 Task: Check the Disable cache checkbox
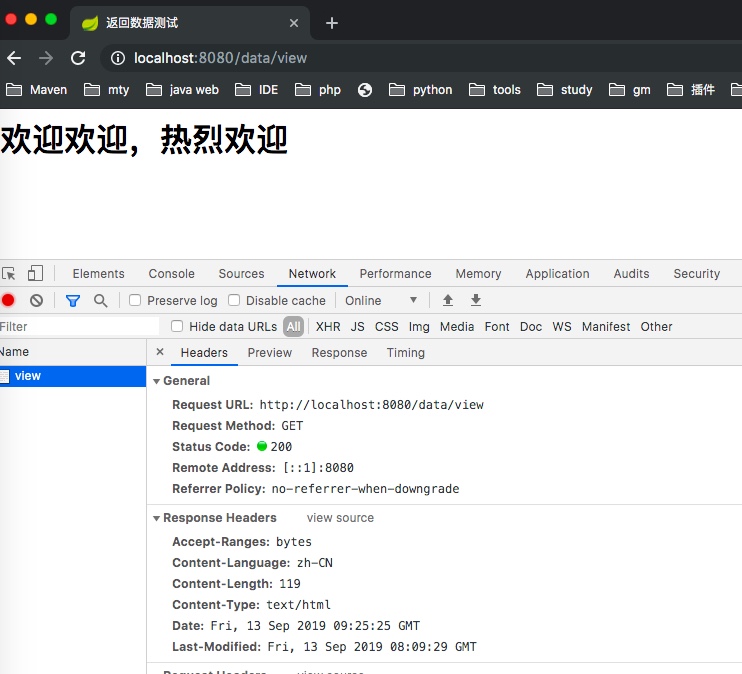pyautogui.click(x=234, y=300)
